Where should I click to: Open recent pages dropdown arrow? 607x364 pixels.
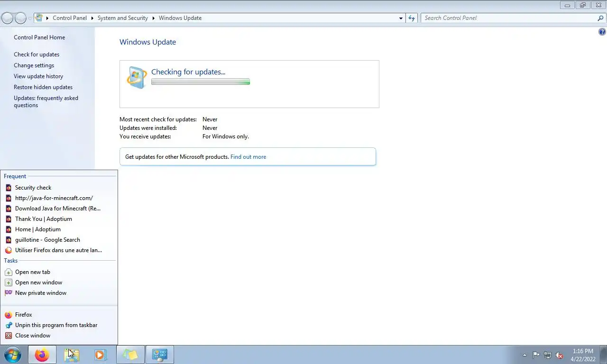pyautogui.click(x=30, y=18)
